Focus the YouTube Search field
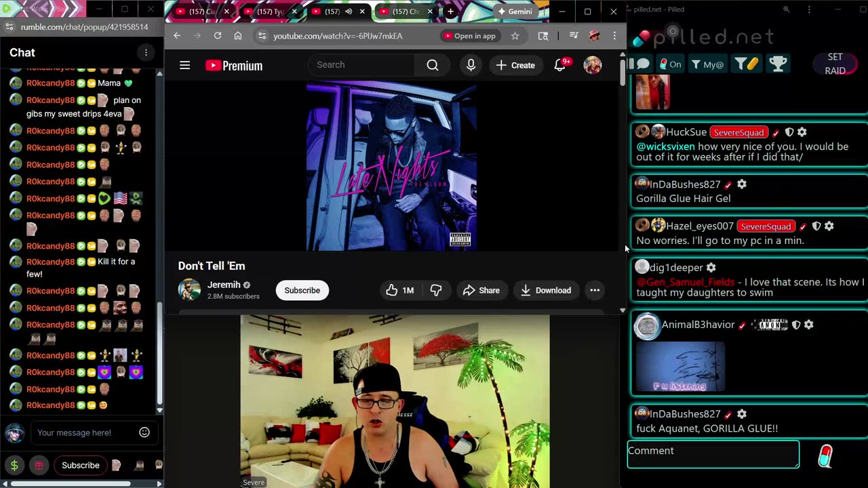This screenshot has height=488, width=868. [361, 65]
